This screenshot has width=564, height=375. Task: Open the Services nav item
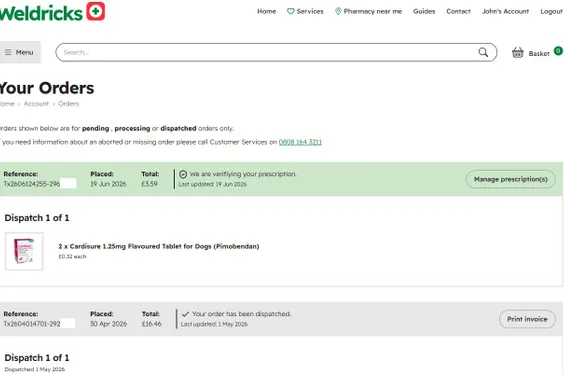pos(310,12)
